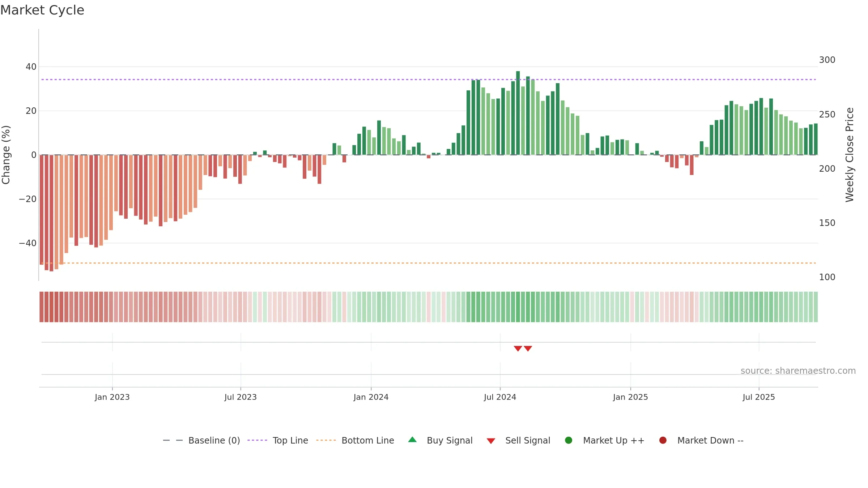The image size is (868, 488).
Task: Click the gray dashed Baseline legend sample
Action: coord(173,440)
